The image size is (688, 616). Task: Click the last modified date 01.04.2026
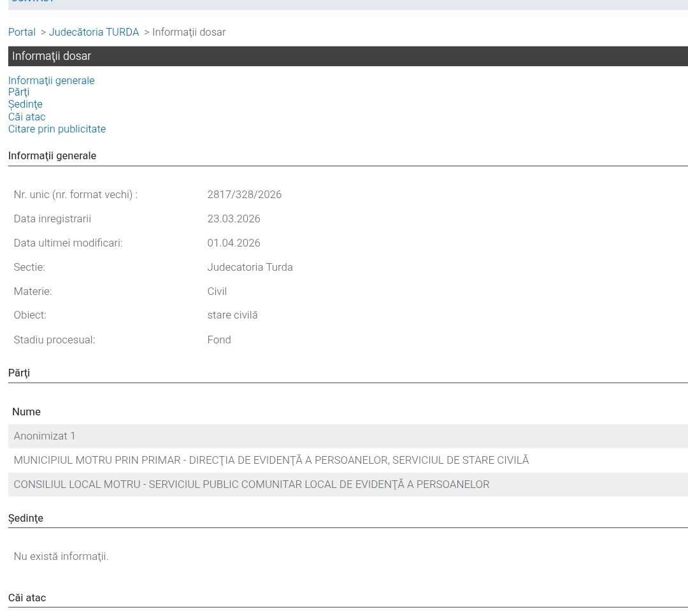tap(233, 243)
